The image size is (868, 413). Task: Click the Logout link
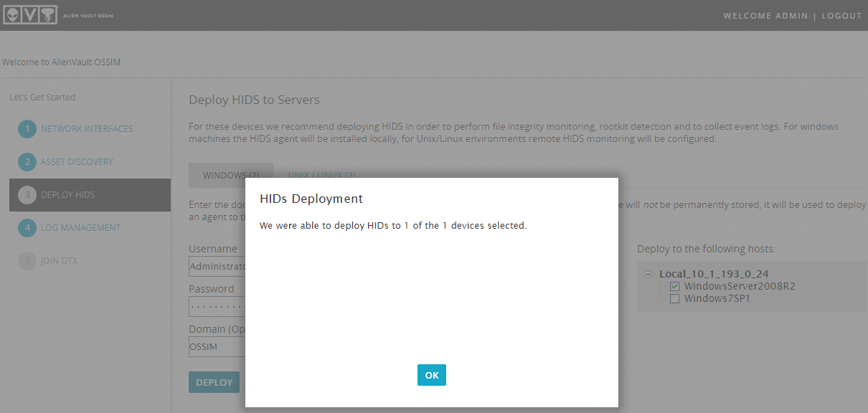click(x=841, y=16)
